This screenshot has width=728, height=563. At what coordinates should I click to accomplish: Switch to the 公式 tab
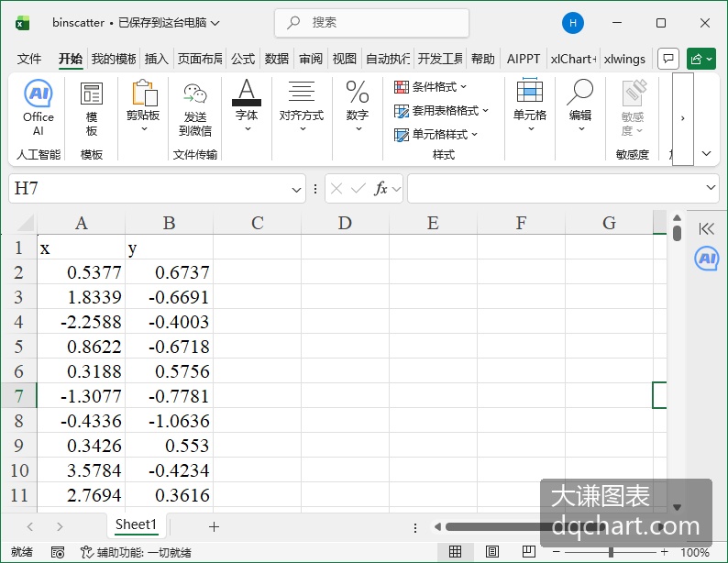(x=243, y=59)
